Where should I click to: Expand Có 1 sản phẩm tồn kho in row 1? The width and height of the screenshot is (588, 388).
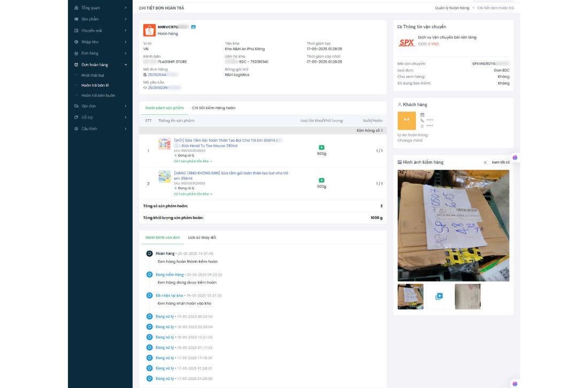pos(193,161)
